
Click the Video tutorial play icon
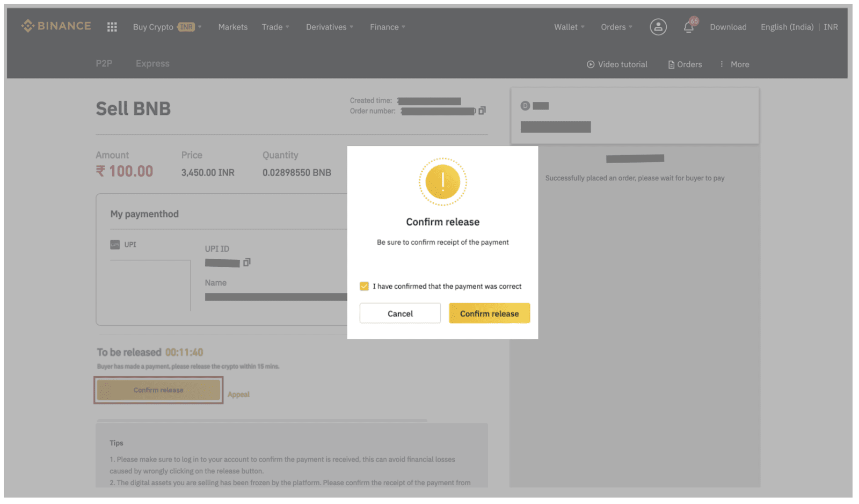(x=591, y=64)
